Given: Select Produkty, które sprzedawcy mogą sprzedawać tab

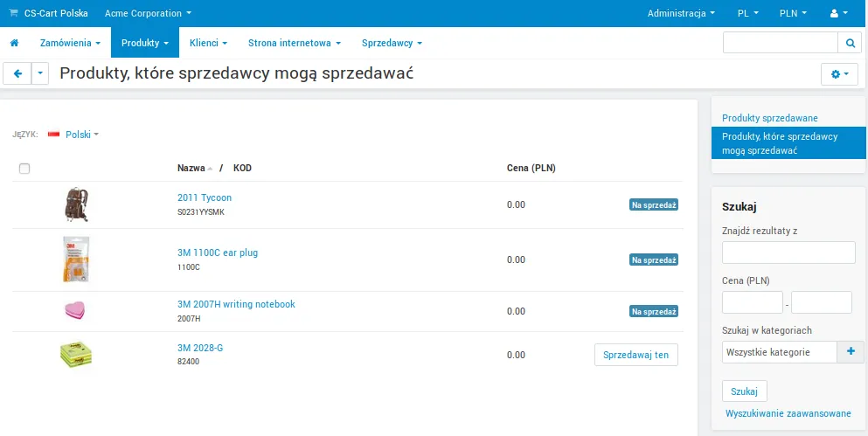Looking at the screenshot, I should point(788,143).
